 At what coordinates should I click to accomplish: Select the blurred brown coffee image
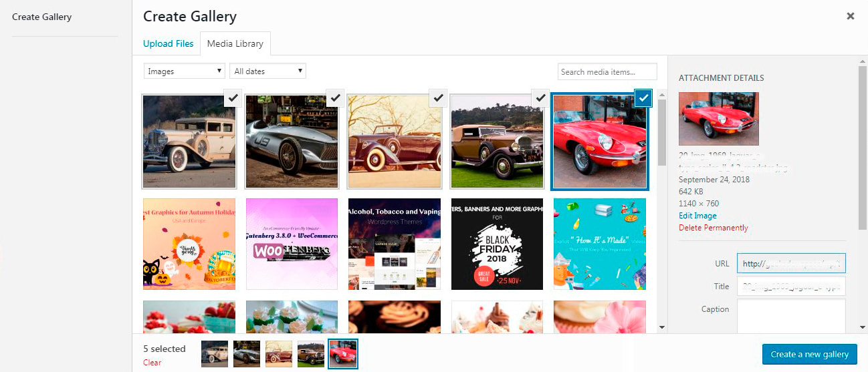(395, 317)
